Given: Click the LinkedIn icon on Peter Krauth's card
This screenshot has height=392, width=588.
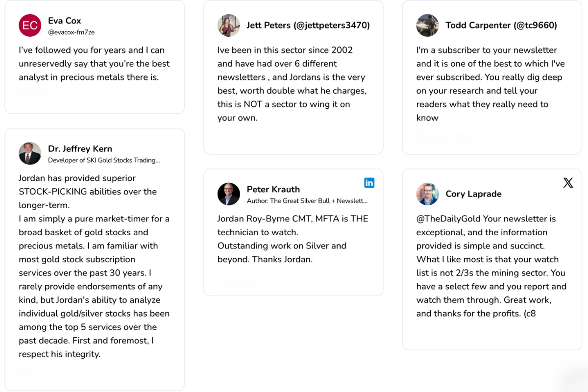Looking at the screenshot, I should pos(369,183).
